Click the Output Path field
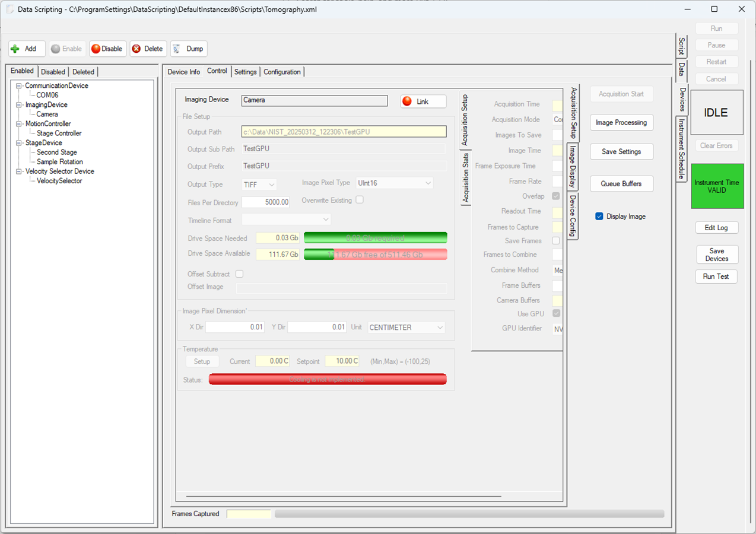Viewport: 756px width, 534px height. click(x=344, y=132)
